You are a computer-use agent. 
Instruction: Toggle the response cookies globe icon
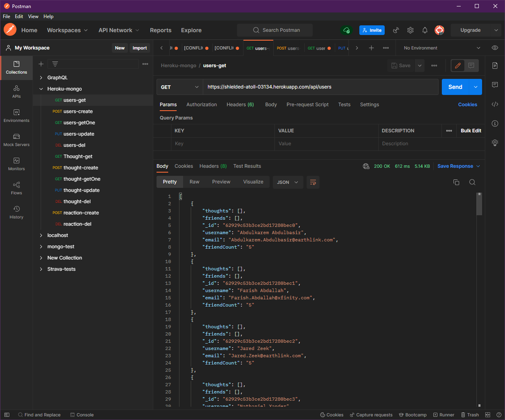[x=366, y=166]
